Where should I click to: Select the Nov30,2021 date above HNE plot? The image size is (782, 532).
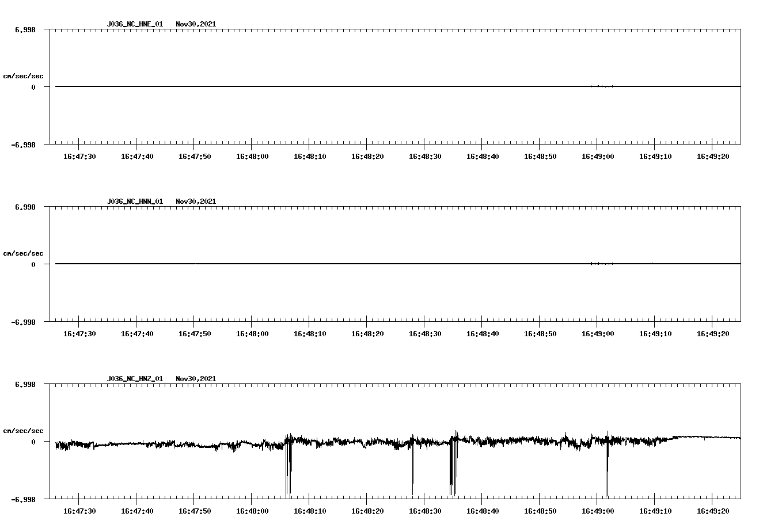pyautogui.click(x=196, y=24)
